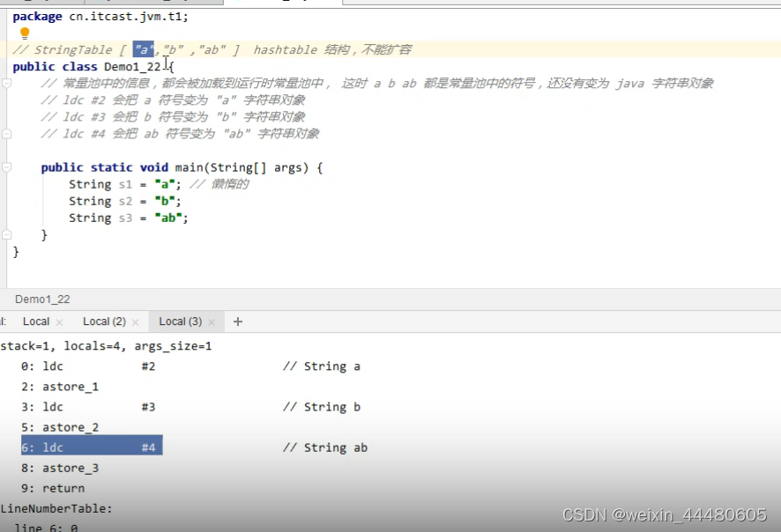This screenshot has width=781, height=532.
Task: Collapse the main method gutter fold marker
Action: coord(7,167)
